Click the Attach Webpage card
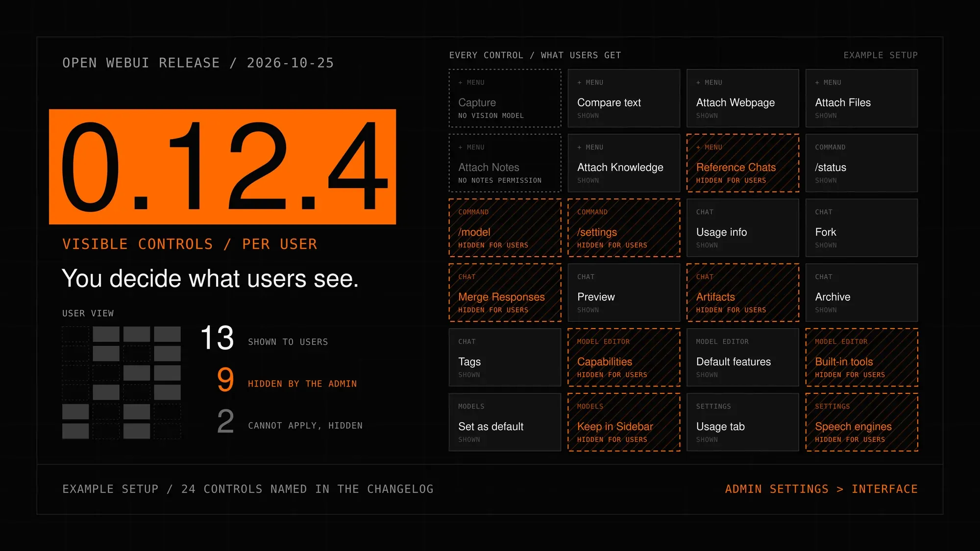This screenshot has height=551, width=980. (x=743, y=98)
